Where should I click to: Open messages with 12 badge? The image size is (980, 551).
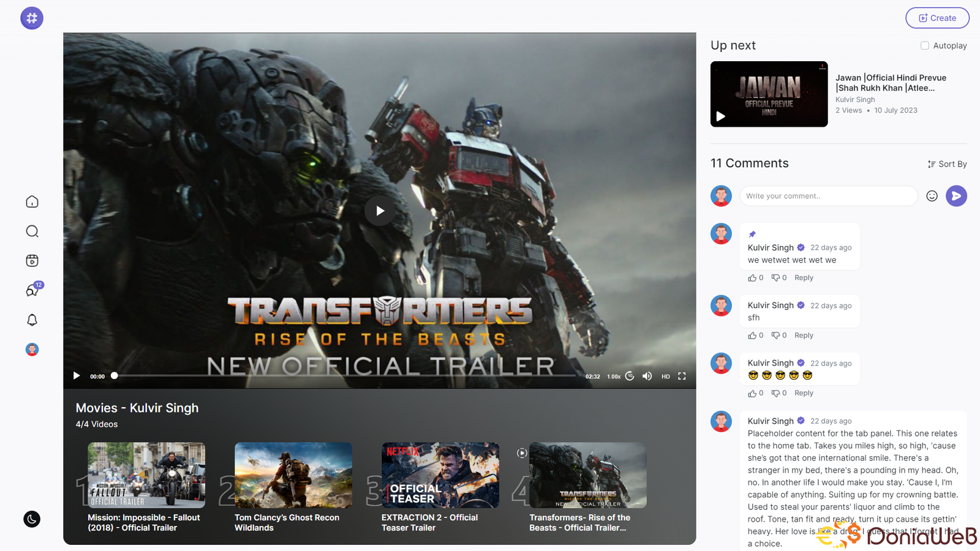click(32, 290)
